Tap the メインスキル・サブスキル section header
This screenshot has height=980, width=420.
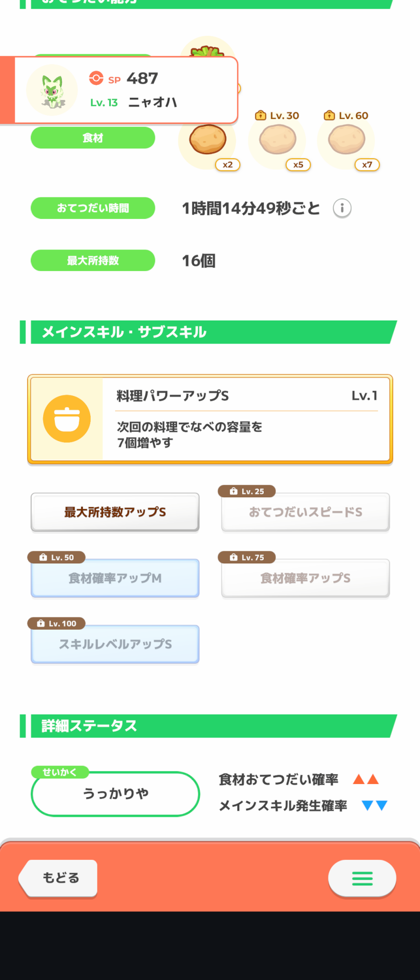pos(208,332)
